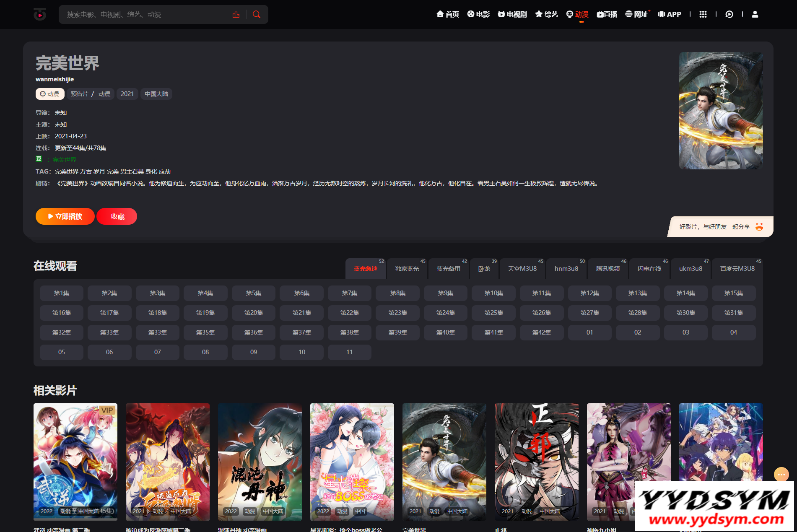This screenshot has width=797, height=532.
Task: Select the 腾讯视频 source tab
Action: pos(607,269)
